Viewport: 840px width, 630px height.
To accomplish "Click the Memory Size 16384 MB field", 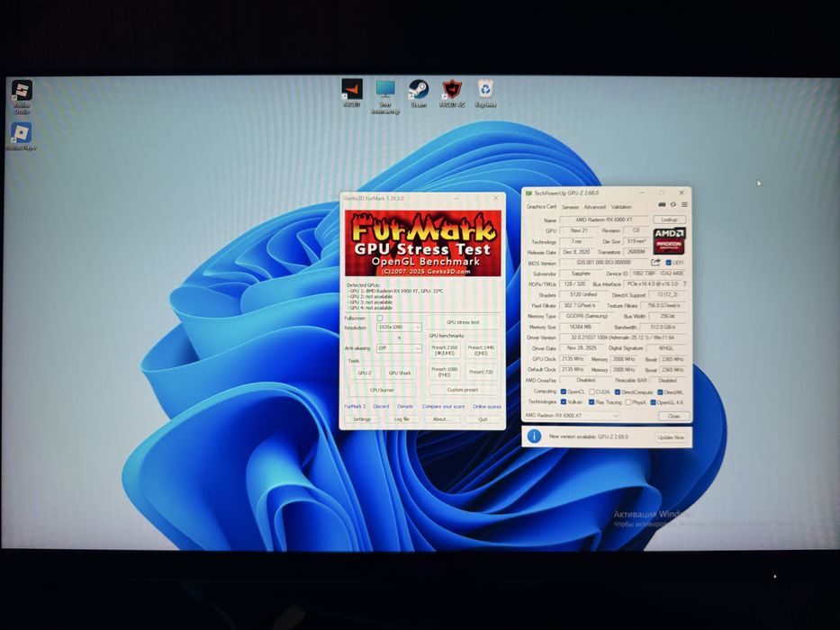I will [580, 327].
